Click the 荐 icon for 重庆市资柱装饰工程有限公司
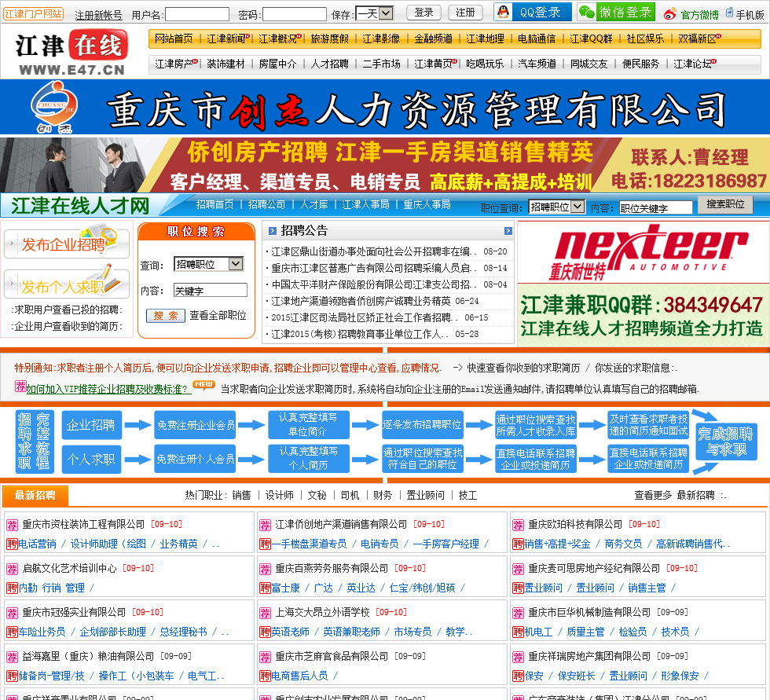Image resolution: width=770 pixels, height=700 pixels. click(x=13, y=525)
